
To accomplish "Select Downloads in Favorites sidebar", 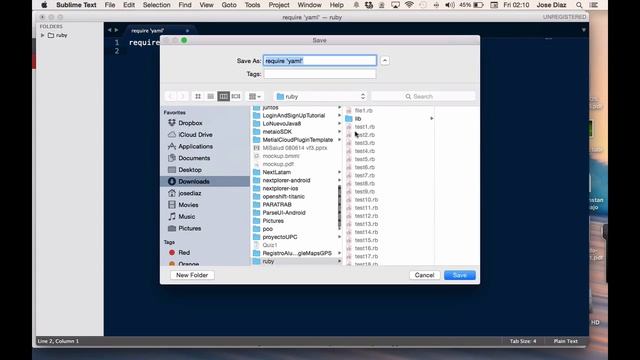I will tap(205, 181).
